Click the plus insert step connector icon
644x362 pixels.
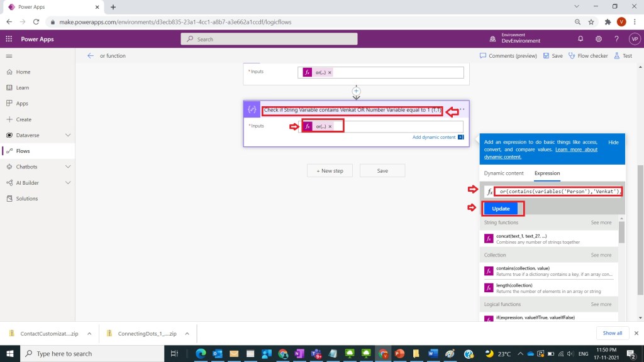tap(356, 91)
